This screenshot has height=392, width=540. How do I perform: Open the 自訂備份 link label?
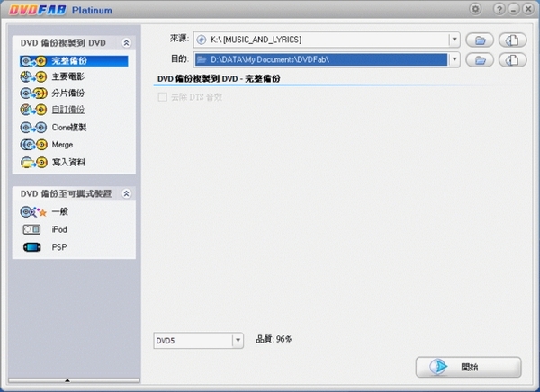point(68,110)
